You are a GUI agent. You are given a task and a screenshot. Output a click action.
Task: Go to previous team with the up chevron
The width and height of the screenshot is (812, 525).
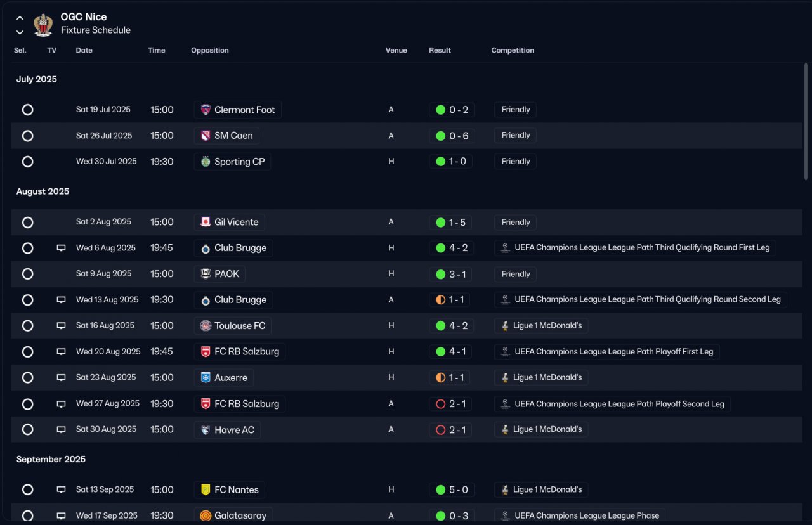[20, 18]
